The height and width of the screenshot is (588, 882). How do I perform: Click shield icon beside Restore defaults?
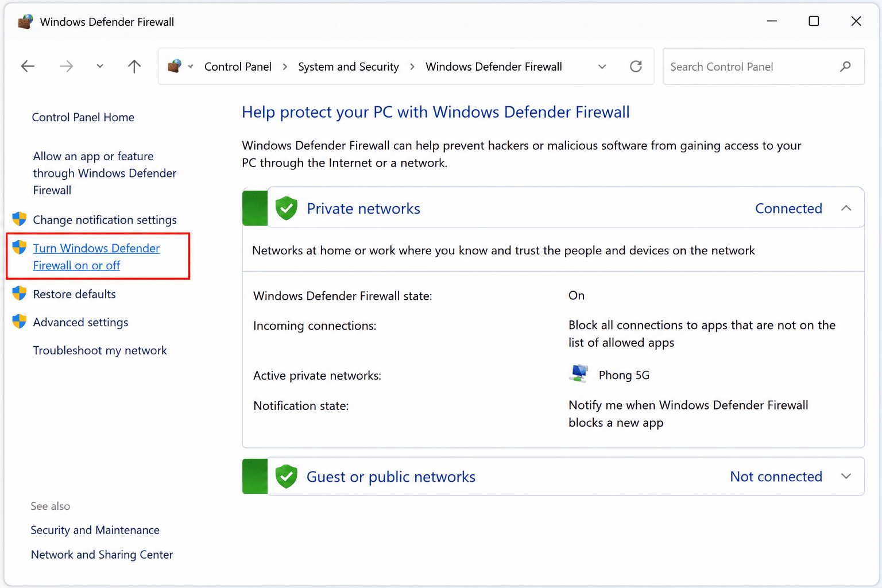(20, 293)
